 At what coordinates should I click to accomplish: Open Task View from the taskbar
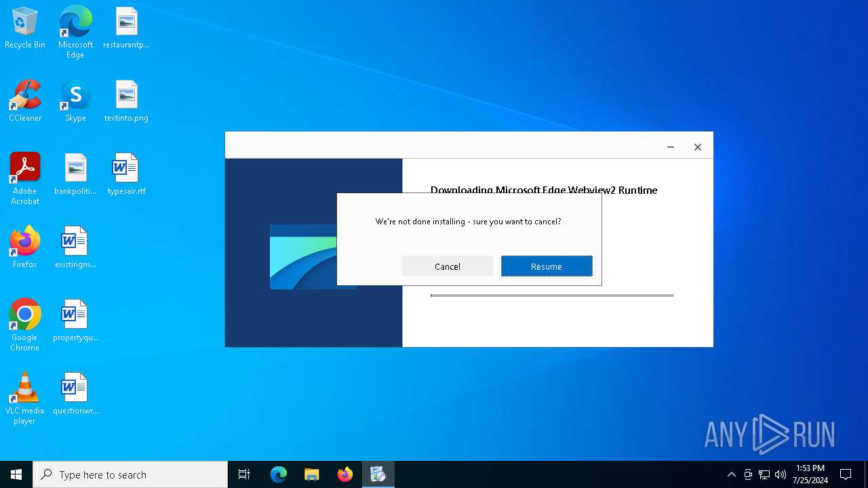click(244, 474)
